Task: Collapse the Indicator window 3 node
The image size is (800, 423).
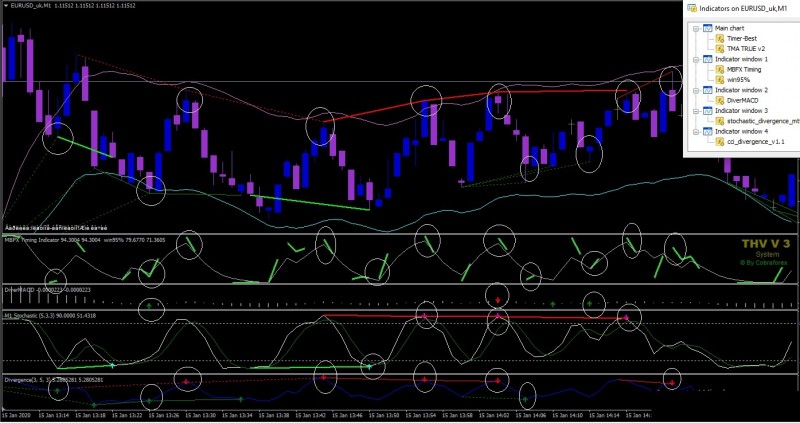Action: click(695, 111)
